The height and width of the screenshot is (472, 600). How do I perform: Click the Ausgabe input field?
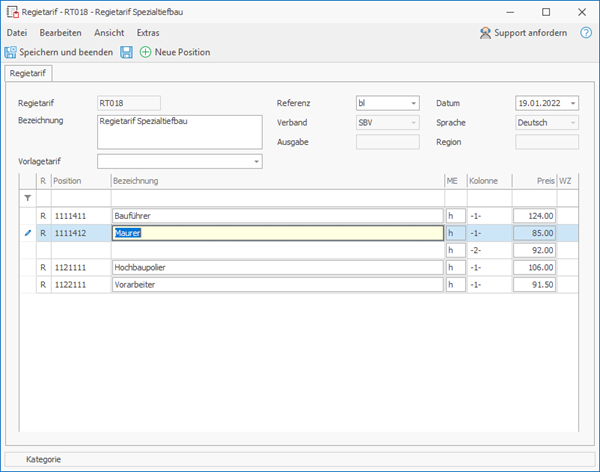tap(388, 142)
